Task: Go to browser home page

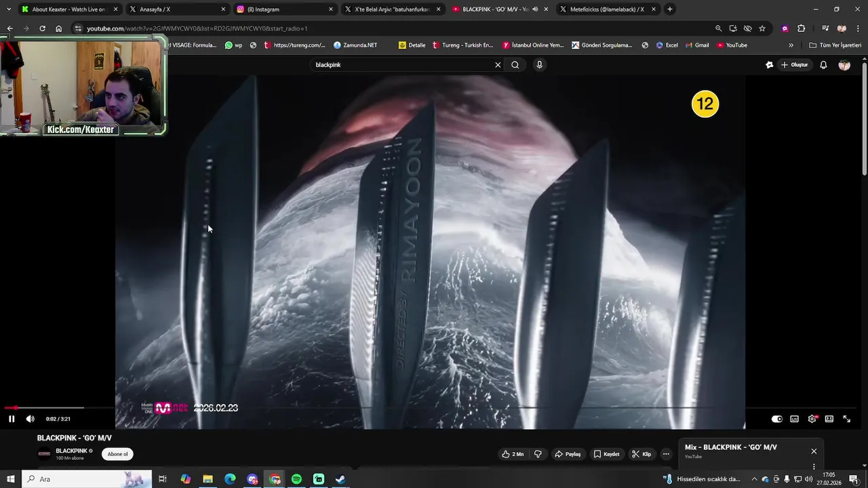Action: tap(58, 28)
